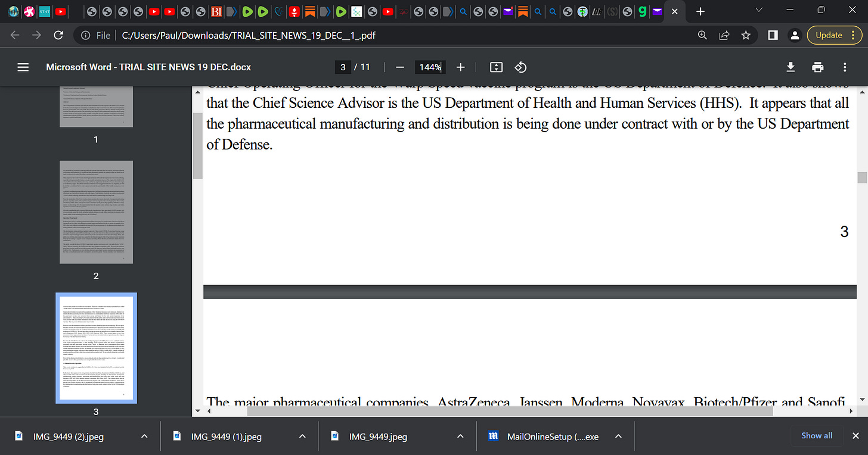Go back in the browser

point(15,35)
